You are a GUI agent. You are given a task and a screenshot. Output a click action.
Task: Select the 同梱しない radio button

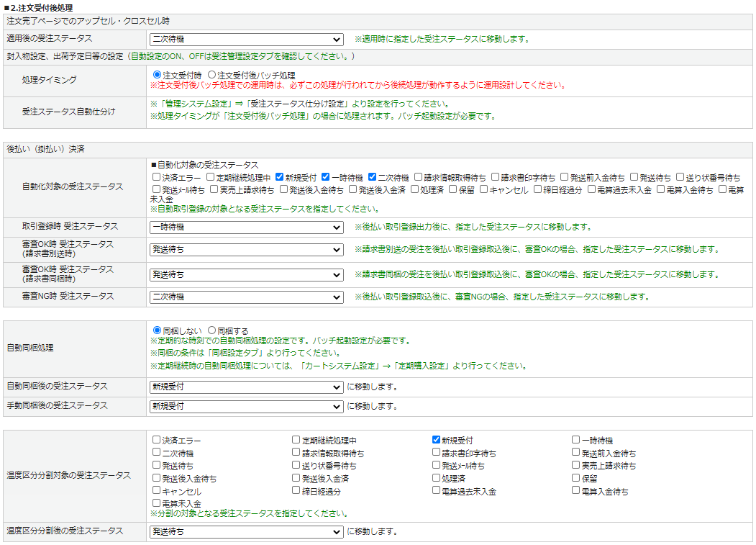point(158,330)
